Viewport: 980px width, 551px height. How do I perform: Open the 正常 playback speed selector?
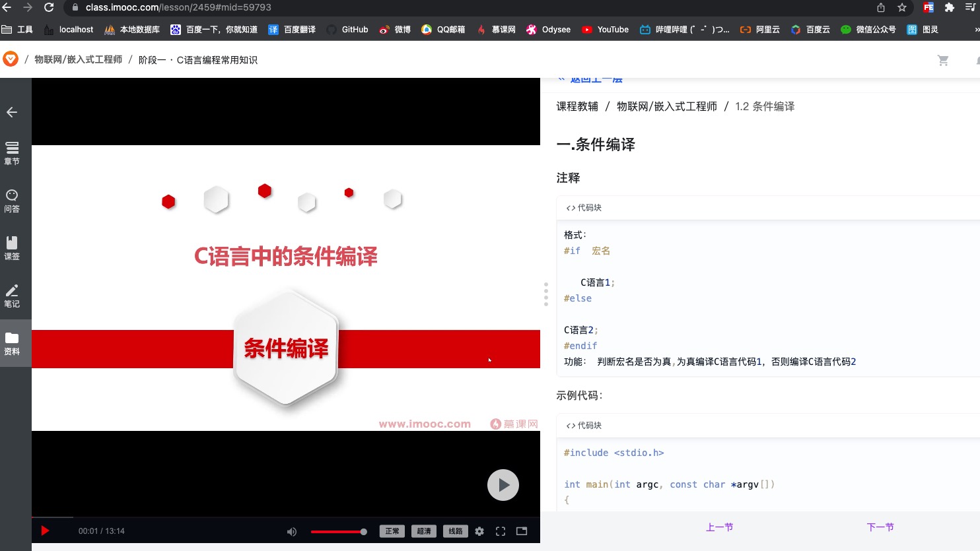coord(392,531)
